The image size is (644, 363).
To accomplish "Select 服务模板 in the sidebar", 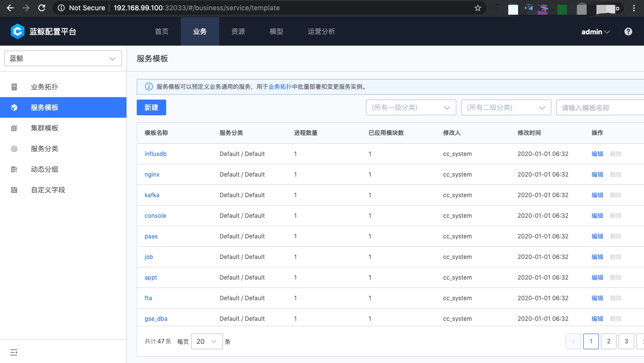I will [63, 107].
